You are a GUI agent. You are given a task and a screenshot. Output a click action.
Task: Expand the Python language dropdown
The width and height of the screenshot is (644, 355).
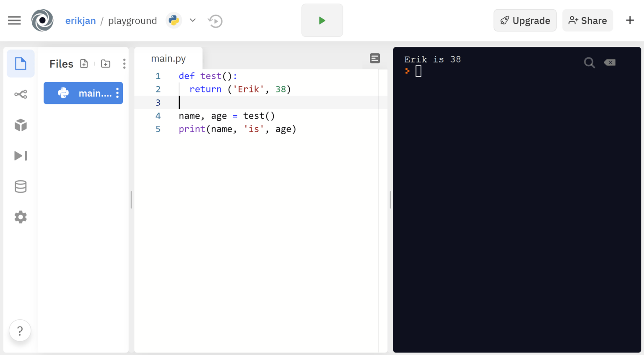192,20
